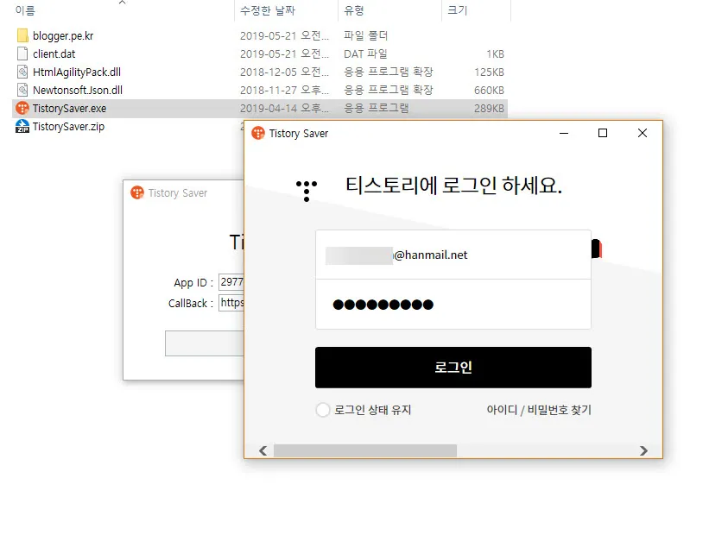Click the 125KB size cell
Screen dimensions: 728x560
[x=489, y=72]
